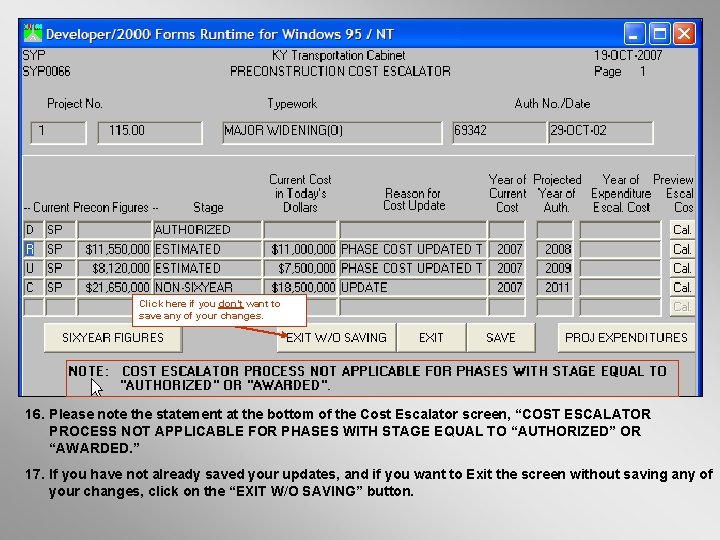Click Reason for Cost Update field UPDATE
Viewport: 720px width, 540px height.
click(413, 287)
